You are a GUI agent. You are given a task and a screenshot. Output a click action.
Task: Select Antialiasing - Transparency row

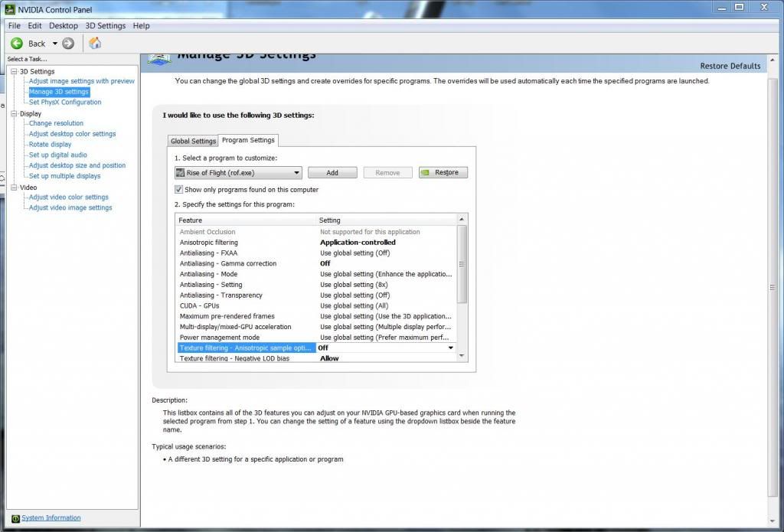click(316, 295)
